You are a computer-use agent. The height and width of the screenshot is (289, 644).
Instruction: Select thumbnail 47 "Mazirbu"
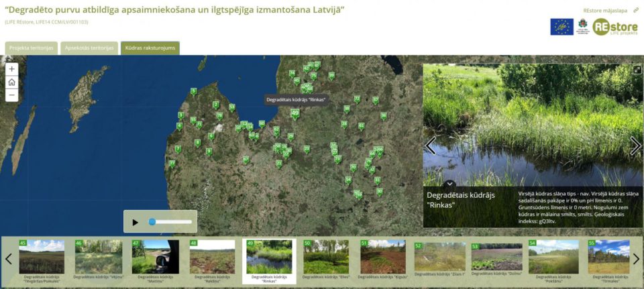[155, 257]
